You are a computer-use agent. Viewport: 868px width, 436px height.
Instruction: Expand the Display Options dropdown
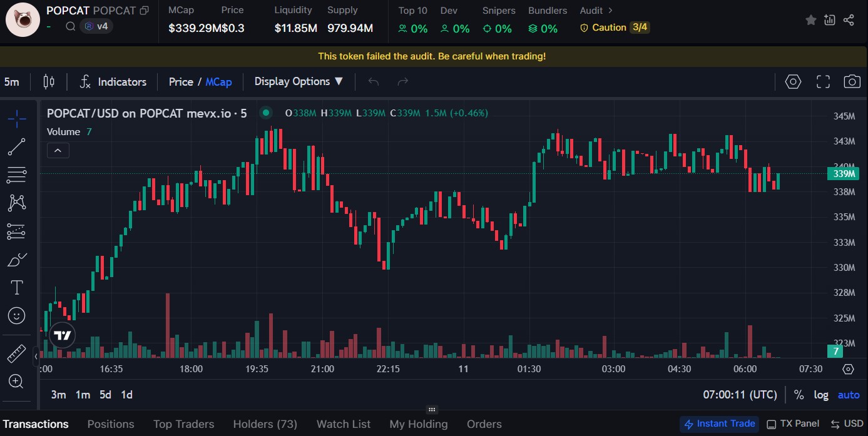pyautogui.click(x=299, y=81)
